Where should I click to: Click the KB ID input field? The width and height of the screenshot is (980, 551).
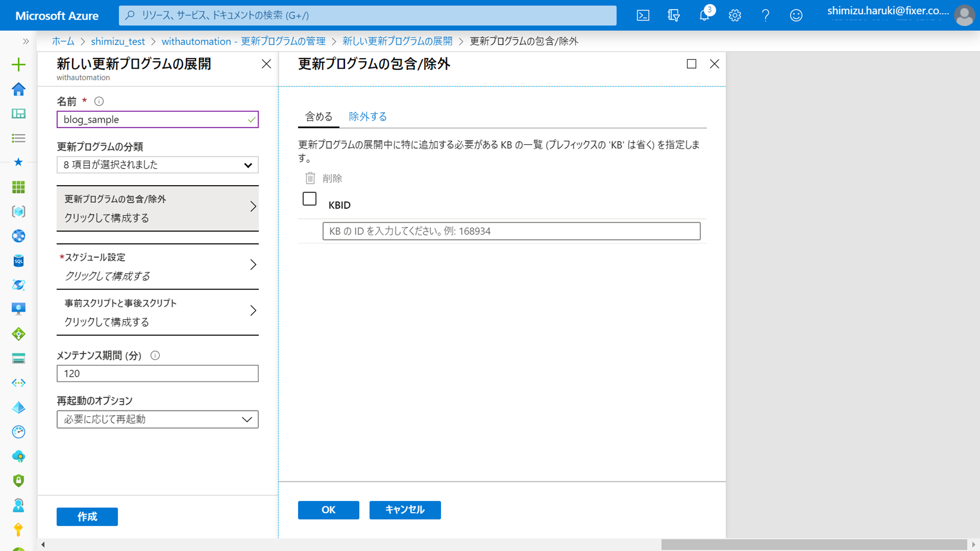(x=511, y=231)
